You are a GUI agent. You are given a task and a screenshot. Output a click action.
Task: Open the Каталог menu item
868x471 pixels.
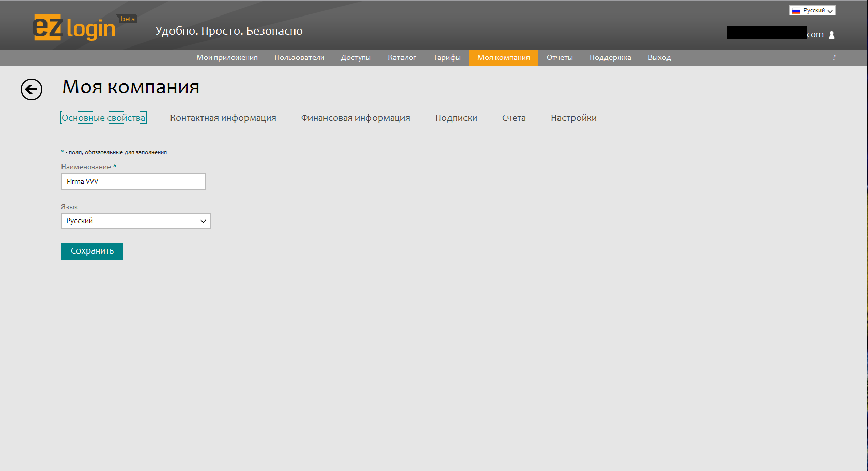tap(402, 57)
